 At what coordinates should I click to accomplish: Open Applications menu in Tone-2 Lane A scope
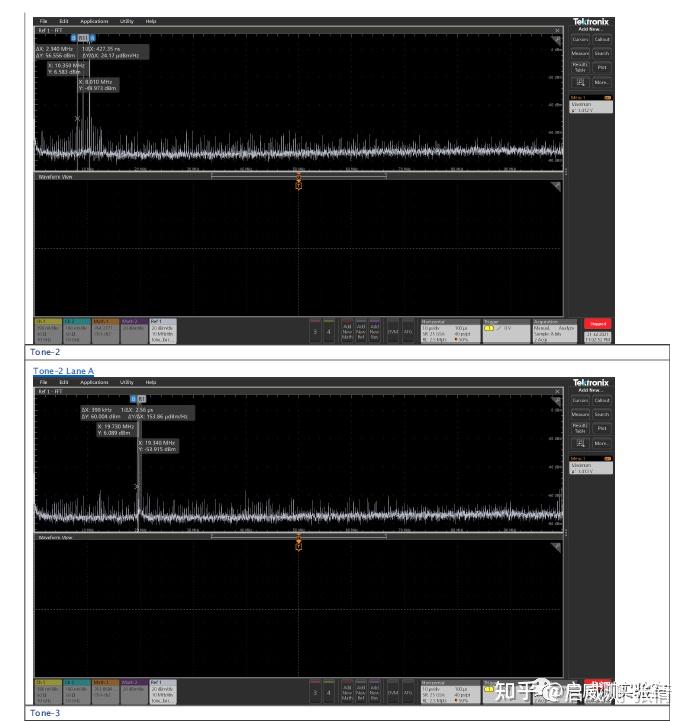(94, 382)
